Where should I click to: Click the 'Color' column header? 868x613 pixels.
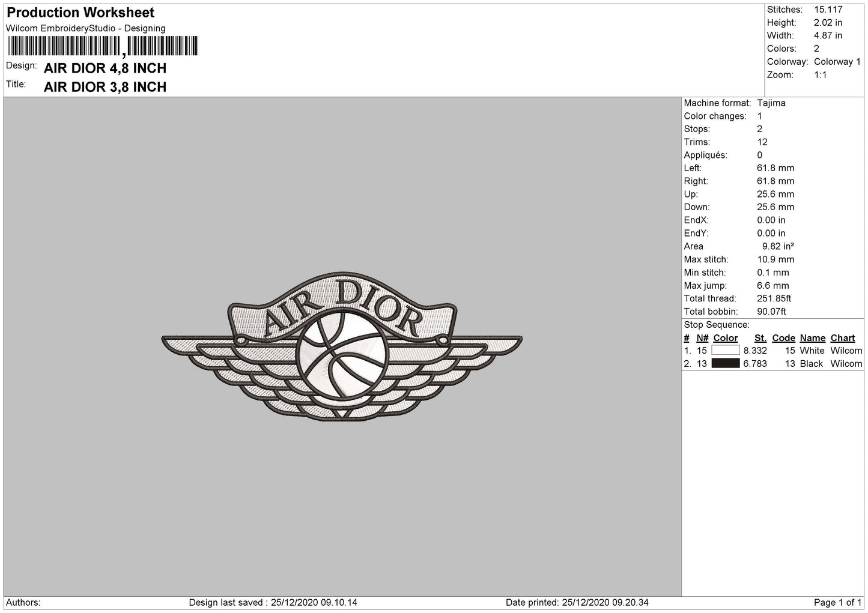[726, 339]
